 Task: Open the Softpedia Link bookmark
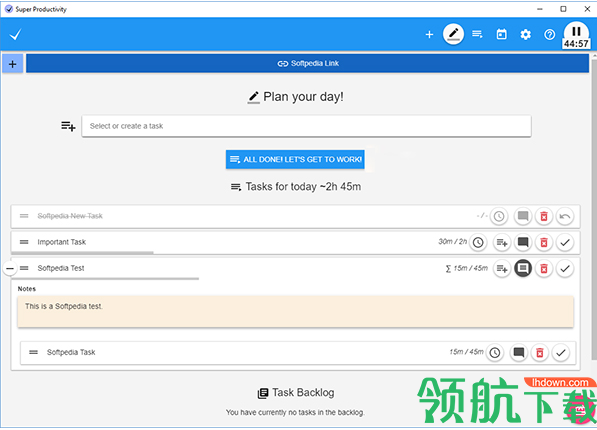(x=308, y=63)
